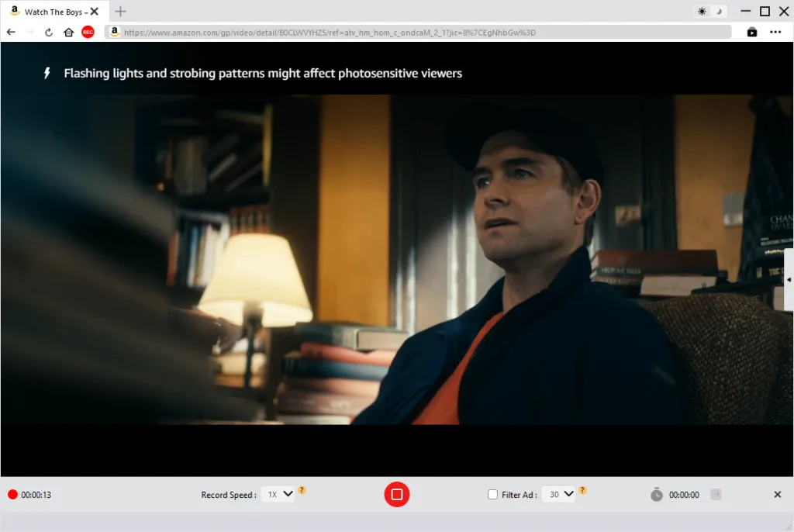This screenshot has height=532, width=794.
Task: Click the stopwatch timer icon
Action: tap(657, 494)
